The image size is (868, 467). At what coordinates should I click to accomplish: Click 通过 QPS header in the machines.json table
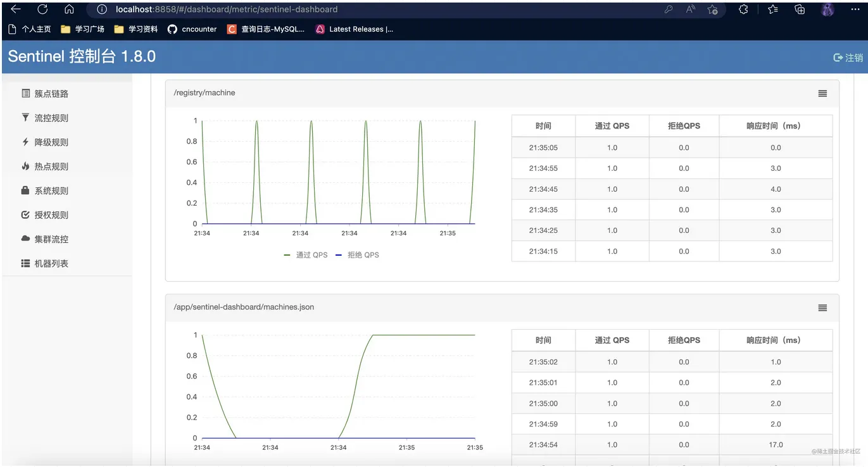(x=612, y=340)
